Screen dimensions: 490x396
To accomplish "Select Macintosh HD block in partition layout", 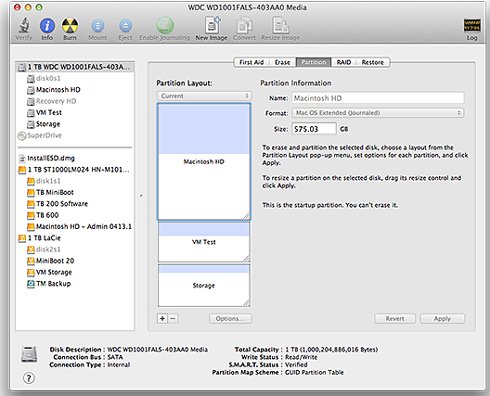I will click(x=204, y=162).
